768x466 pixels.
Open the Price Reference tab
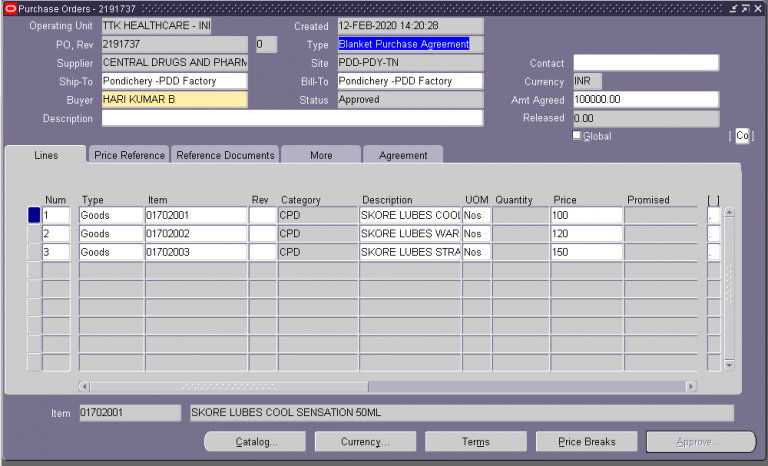tap(129, 155)
